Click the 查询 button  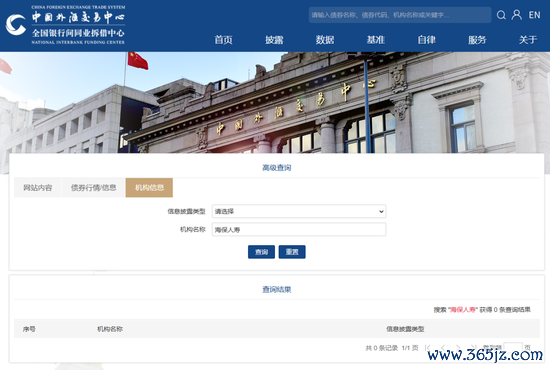[261, 252]
